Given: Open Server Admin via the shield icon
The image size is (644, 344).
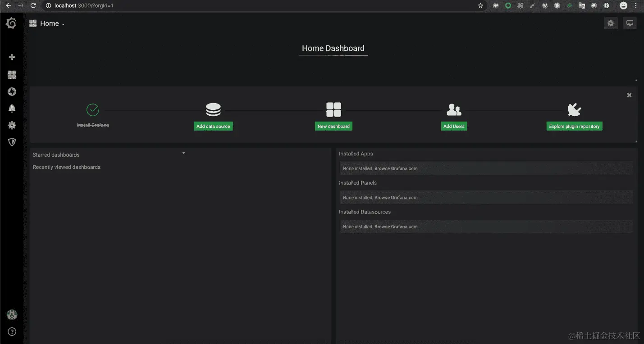Looking at the screenshot, I should [x=12, y=142].
